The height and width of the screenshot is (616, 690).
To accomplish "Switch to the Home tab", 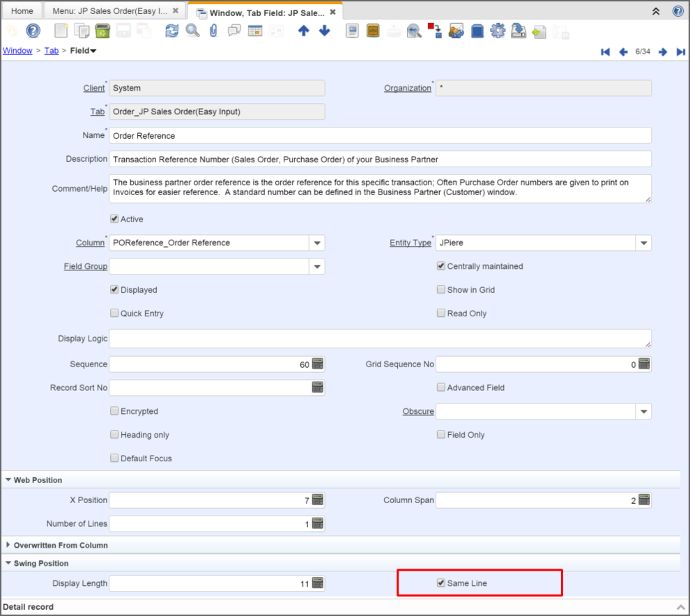I will pos(22,11).
